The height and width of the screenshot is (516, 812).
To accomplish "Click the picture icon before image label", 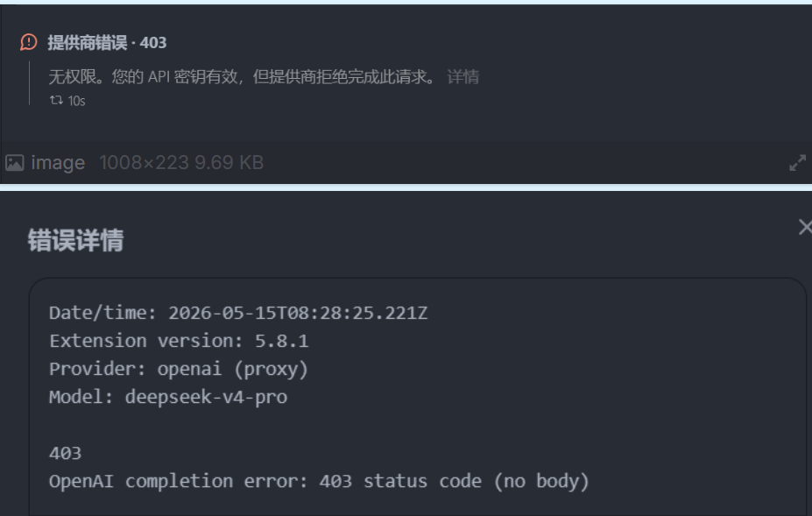I will pos(15,163).
